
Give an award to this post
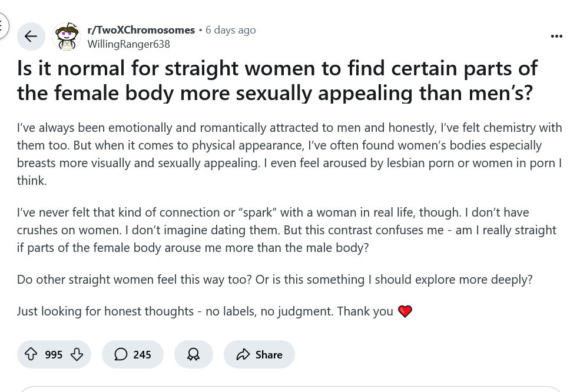click(x=194, y=354)
